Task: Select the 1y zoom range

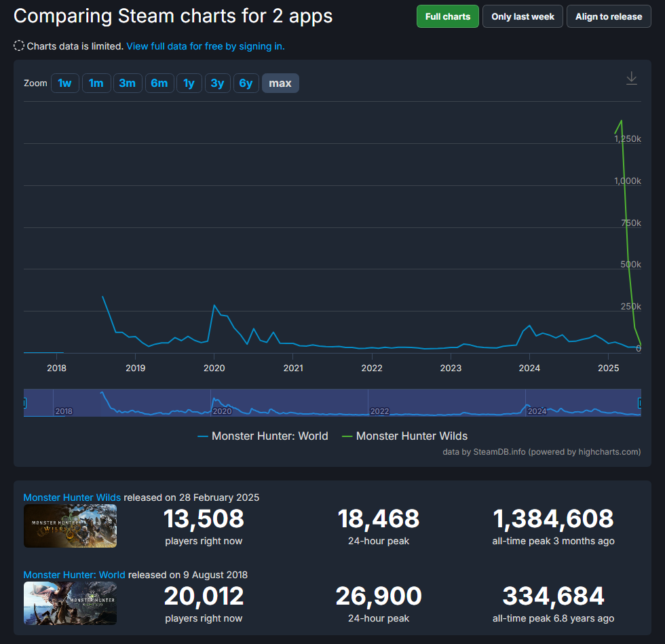Action: tap(189, 83)
